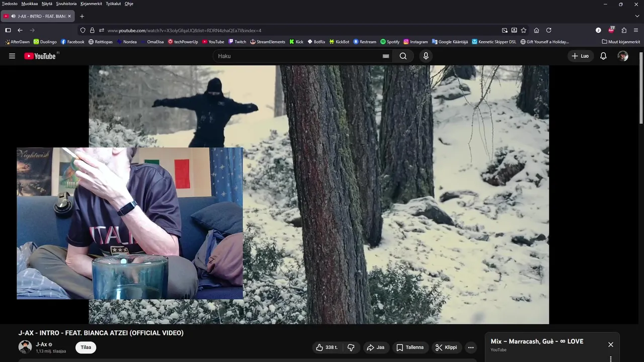Open the Firefox application menu
The image size is (644, 362).
click(x=636, y=30)
